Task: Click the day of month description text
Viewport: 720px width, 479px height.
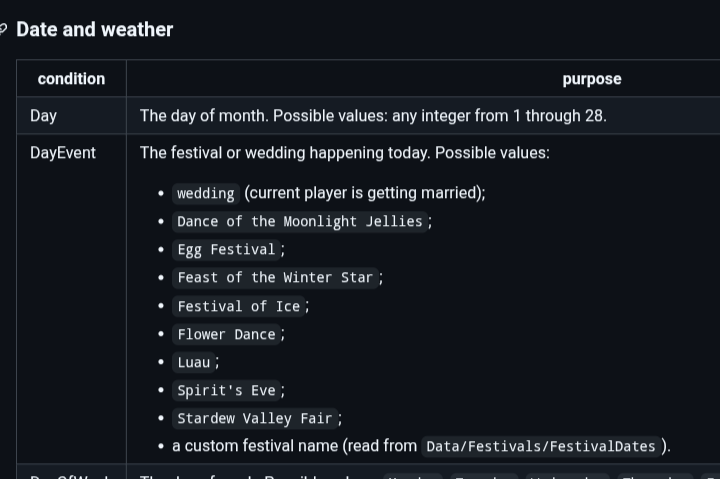Action: [x=372, y=116]
